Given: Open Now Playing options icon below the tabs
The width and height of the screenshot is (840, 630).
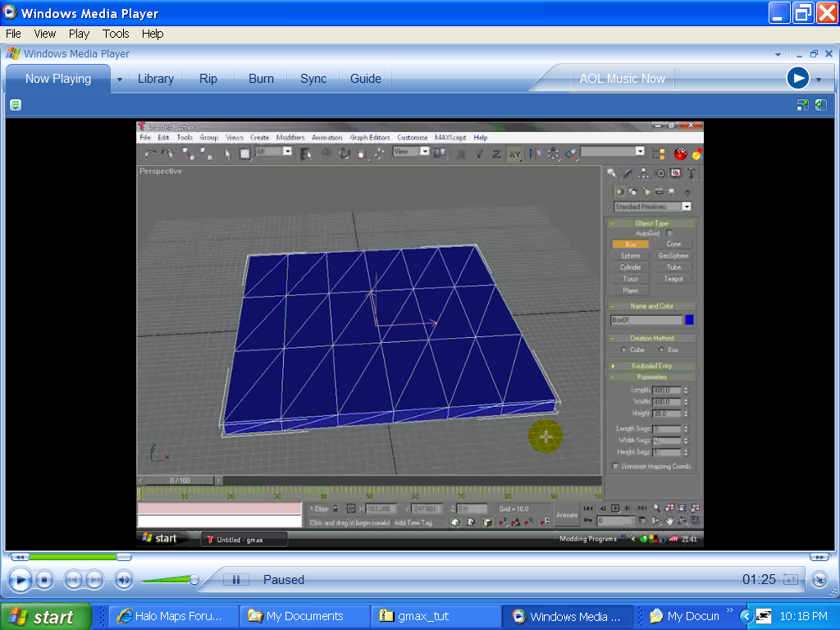Looking at the screenshot, I should click(x=16, y=105).
